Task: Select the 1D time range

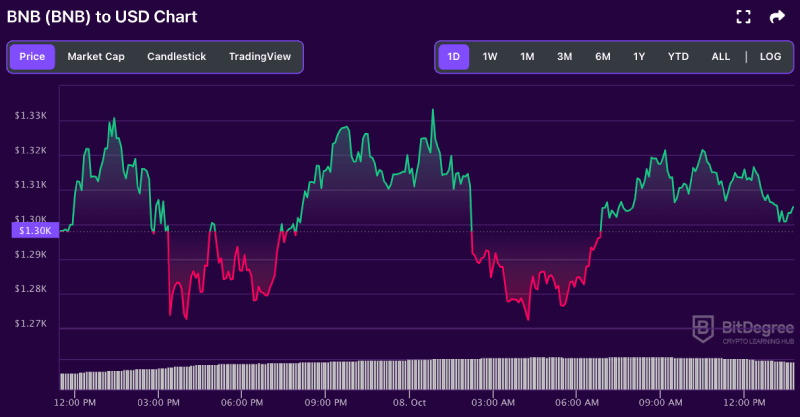Action: 453,57
